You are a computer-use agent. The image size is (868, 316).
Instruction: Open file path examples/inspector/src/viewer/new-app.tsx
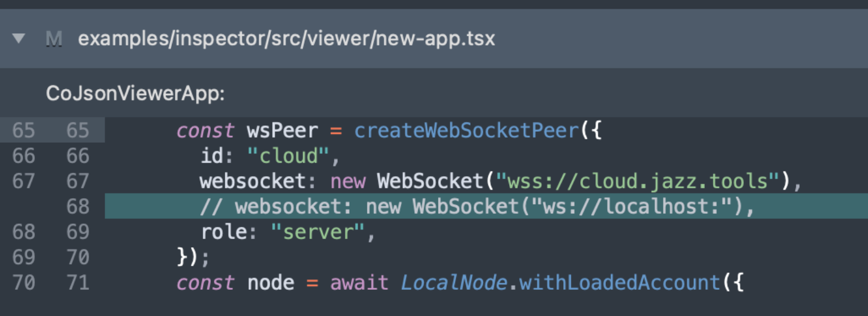pyautogui.click(x=286, y=39)
